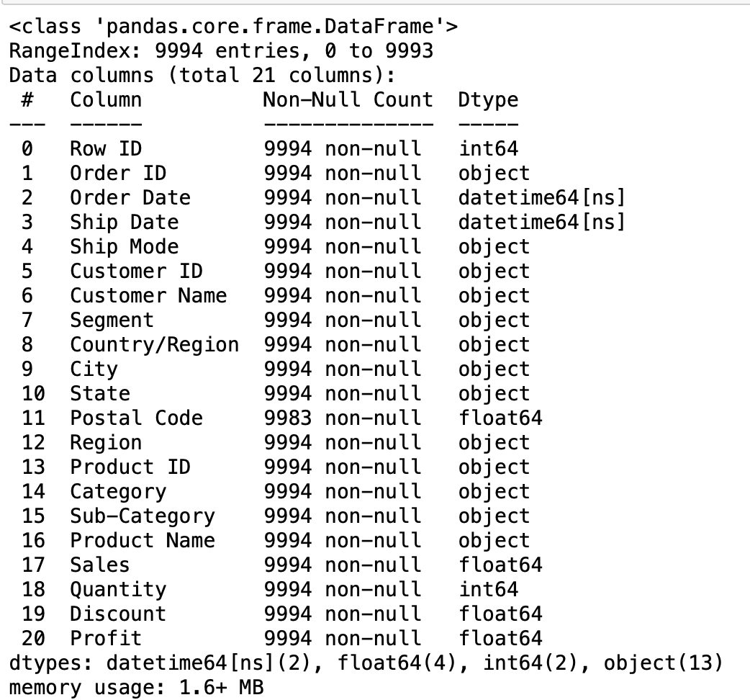Click the 'memory usage: 1.6+ MB' text
The width and height of the screenshot is (750, 700).
[136, 687]
